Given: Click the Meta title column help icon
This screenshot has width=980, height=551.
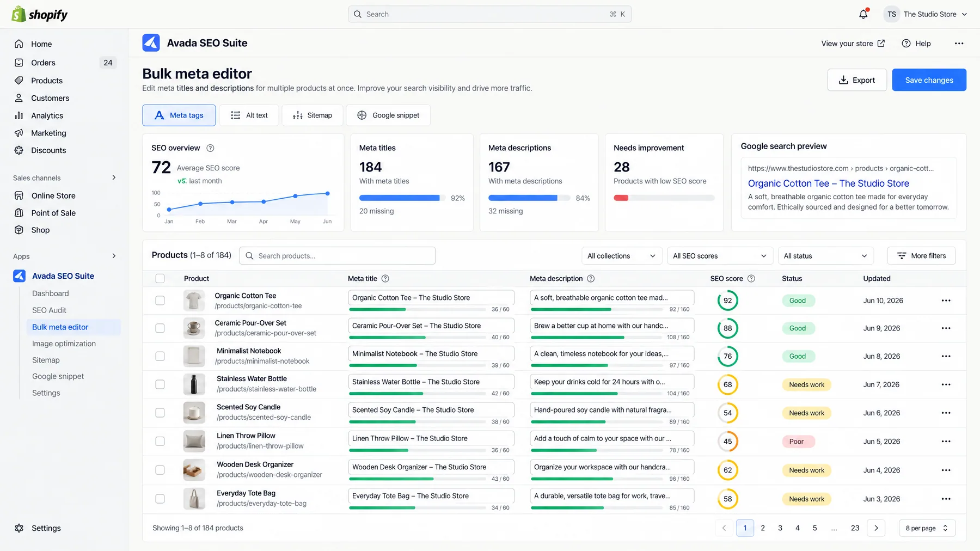Looking at the screenshot, I should click(x=385, y=279).
